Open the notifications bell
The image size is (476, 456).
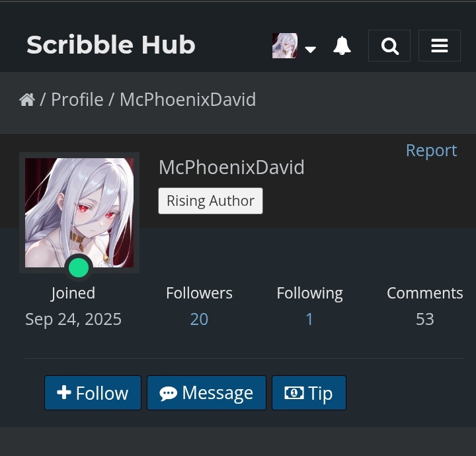[x=342, y=46]
